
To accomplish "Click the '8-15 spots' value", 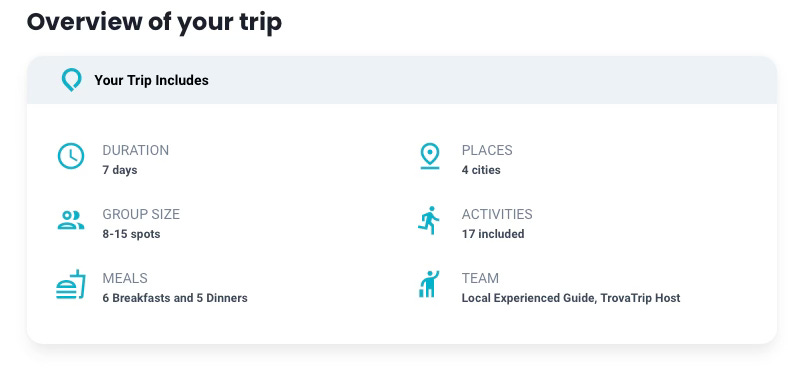I will (x=131, y=234).
